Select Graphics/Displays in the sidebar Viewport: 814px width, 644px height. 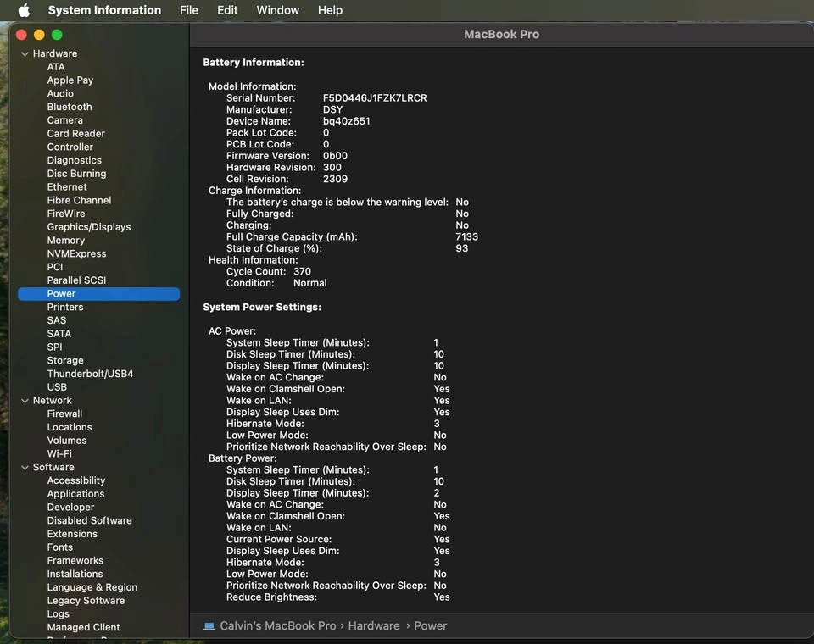click(89, 227)
